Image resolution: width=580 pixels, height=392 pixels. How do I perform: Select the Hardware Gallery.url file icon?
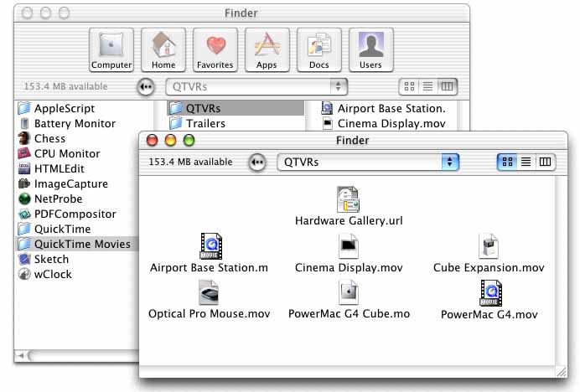coord(348,199)
